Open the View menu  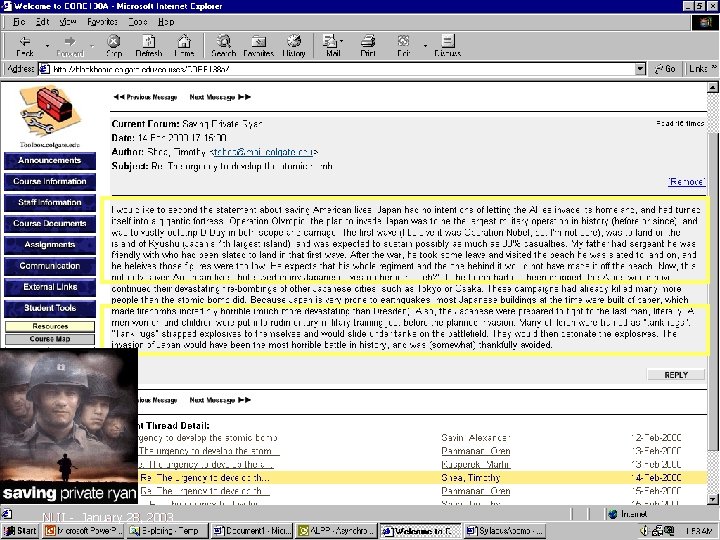pos(68,22)
